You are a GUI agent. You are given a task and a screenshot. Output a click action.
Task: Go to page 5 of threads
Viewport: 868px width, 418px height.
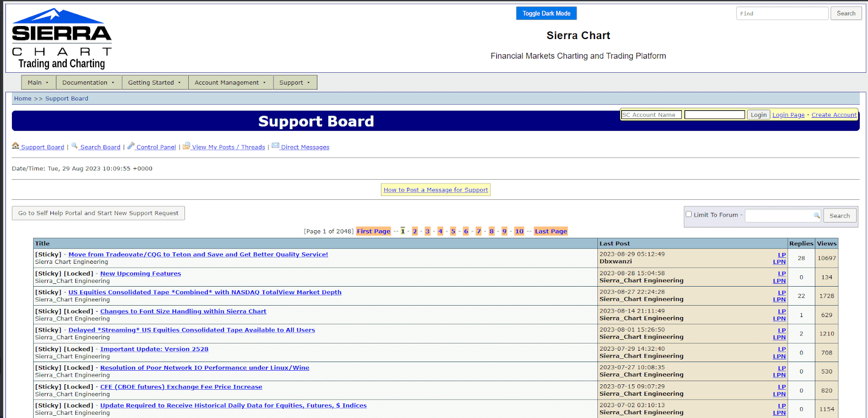[453, 231]
